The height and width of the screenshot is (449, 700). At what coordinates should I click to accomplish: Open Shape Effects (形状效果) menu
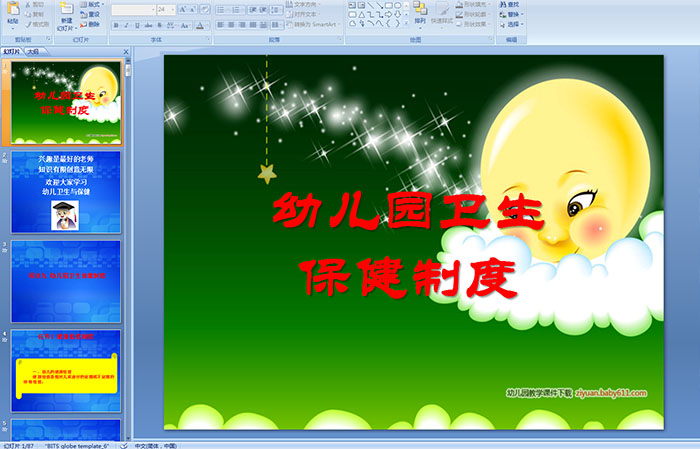pos(473,24)
